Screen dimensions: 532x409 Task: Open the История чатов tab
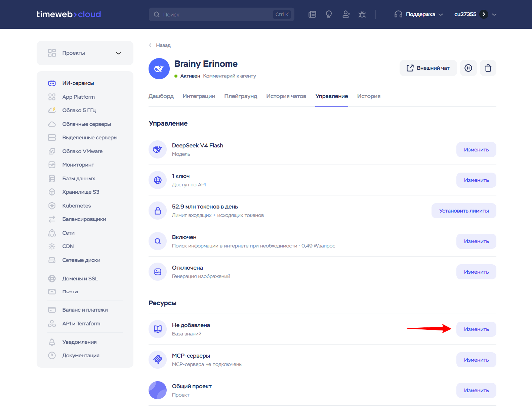[286, 96]
